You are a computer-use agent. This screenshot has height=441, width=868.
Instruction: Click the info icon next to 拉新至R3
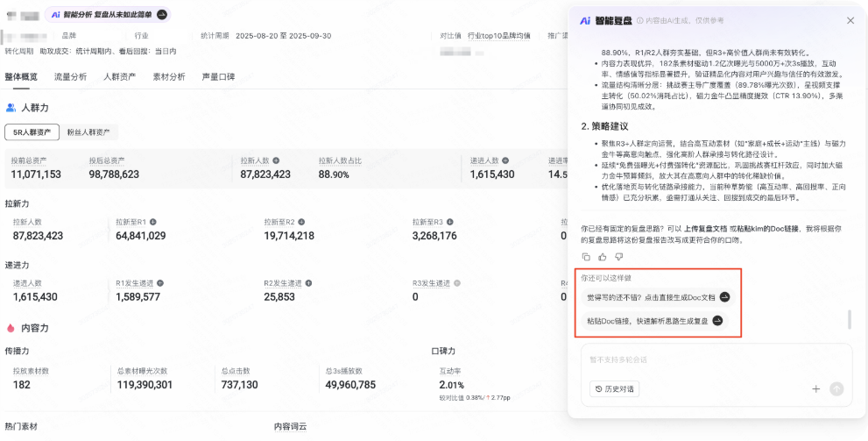449,222
